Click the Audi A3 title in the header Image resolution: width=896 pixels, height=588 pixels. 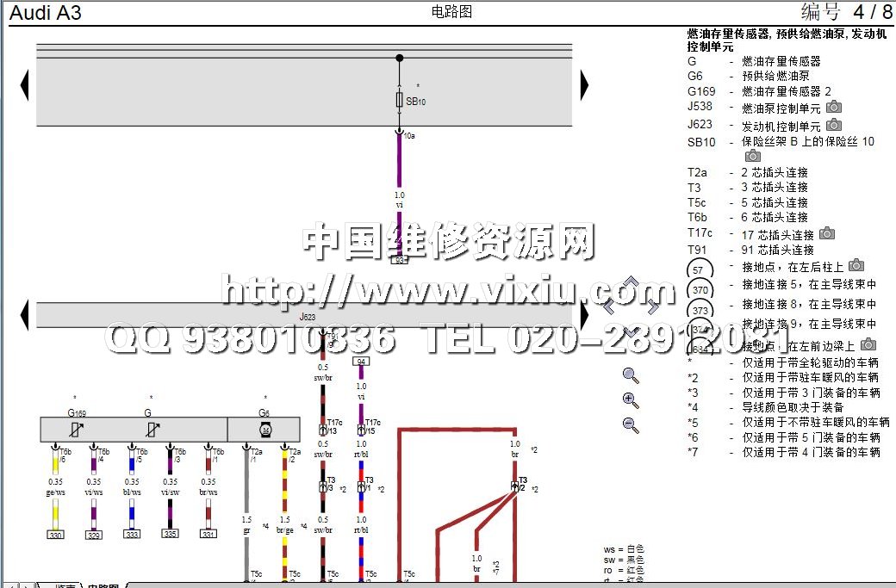click(x=46, y=13)
